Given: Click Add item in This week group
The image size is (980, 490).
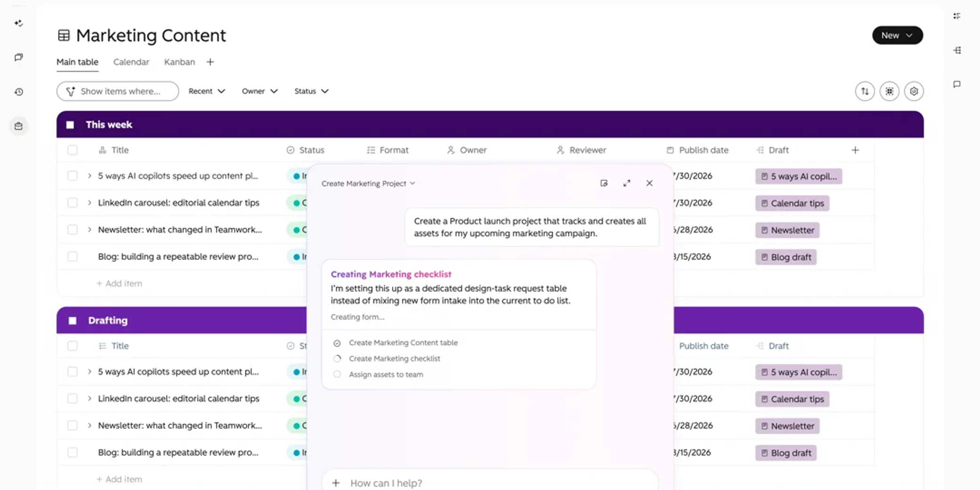Looking at the screenshot, I should click(x=119, y=283).
